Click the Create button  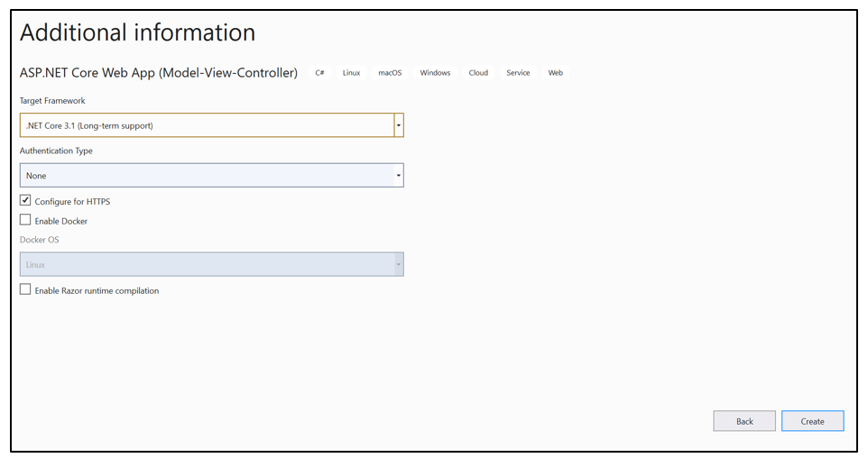tap(812, 421)
